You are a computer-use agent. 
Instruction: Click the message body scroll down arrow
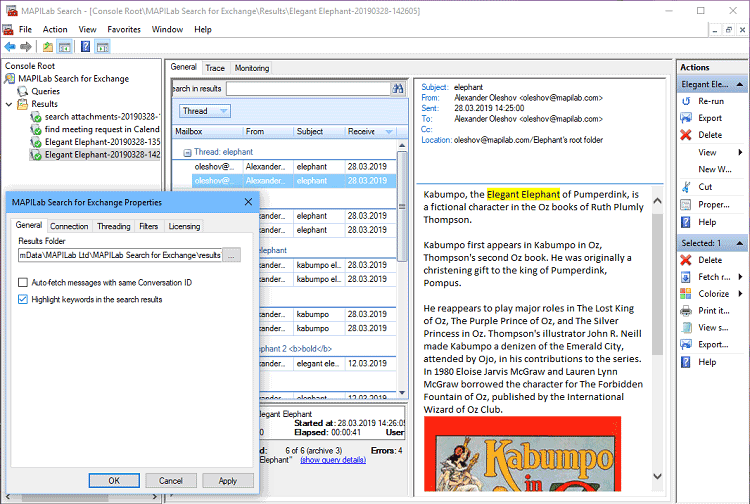[x=658, y=476]
